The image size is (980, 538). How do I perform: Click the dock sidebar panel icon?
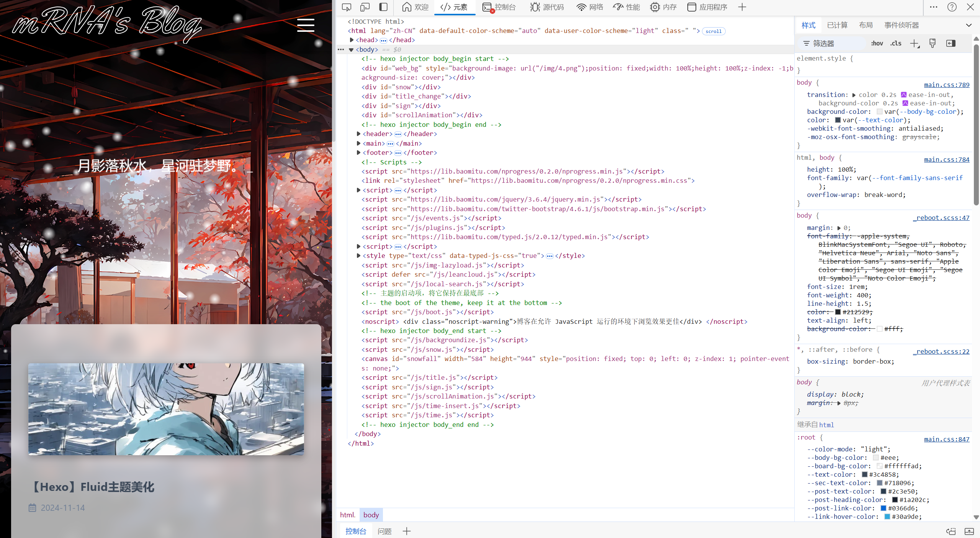(x=383, y=7)
